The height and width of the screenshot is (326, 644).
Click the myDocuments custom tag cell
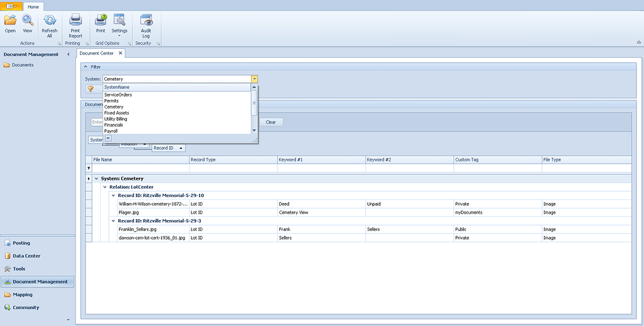tap(498, 212)
